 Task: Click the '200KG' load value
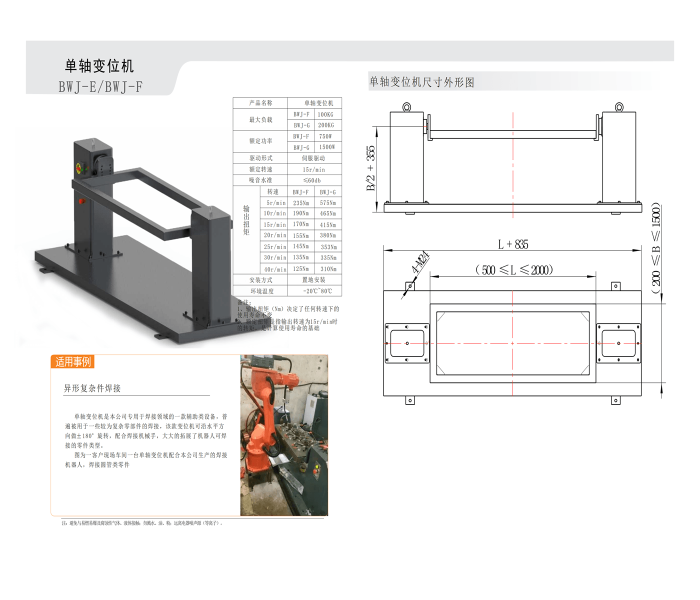pyautogui.click(x=326, y=125)
